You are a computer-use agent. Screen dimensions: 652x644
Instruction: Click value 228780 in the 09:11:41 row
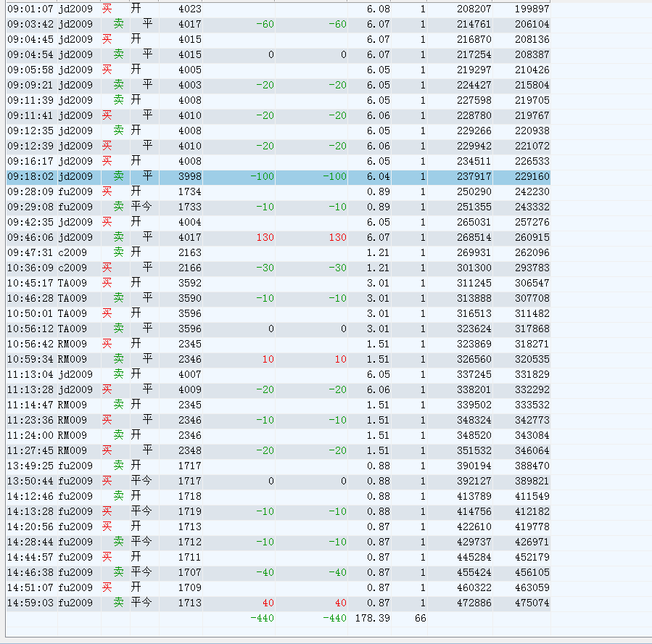pyautogui.click(x=474, y=115)
